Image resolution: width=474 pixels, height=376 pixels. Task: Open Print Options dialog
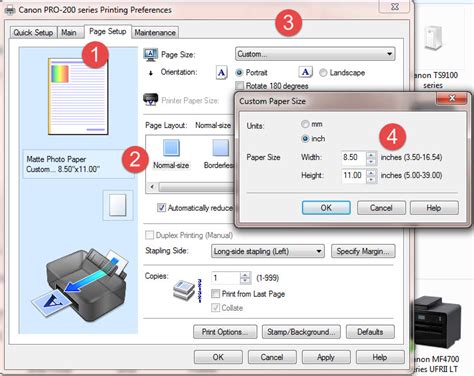[x=225, y=332]
